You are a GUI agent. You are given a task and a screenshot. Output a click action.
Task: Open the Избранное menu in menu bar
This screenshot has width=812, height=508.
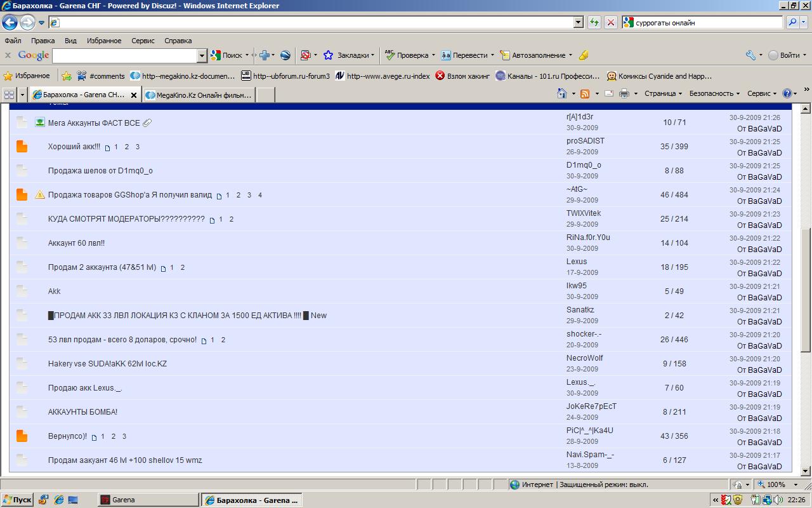pyautogui.click(x=104, y=41)
